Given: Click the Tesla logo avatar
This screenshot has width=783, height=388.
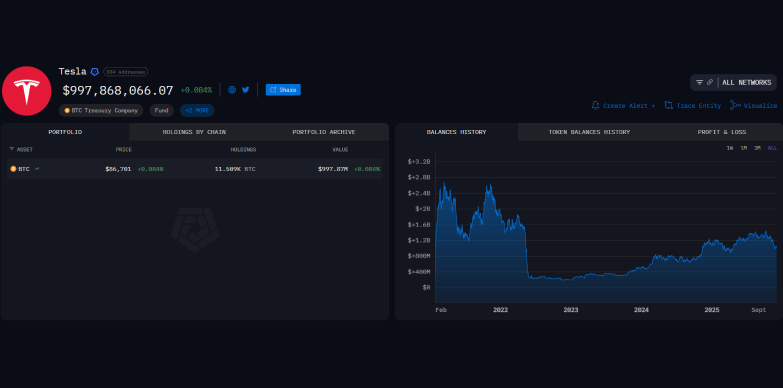Looking at the screenshot, I should click(x=26, y=91).
